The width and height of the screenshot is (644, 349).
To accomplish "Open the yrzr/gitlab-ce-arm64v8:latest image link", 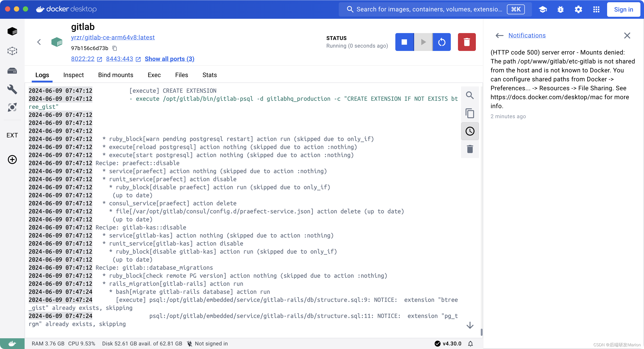I will click(x=113, y=37).
